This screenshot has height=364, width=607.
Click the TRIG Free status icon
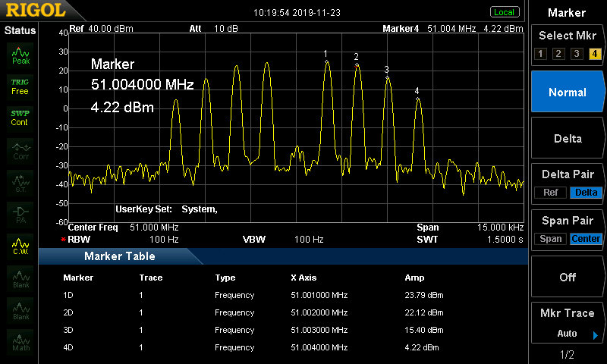click(20, 86)
